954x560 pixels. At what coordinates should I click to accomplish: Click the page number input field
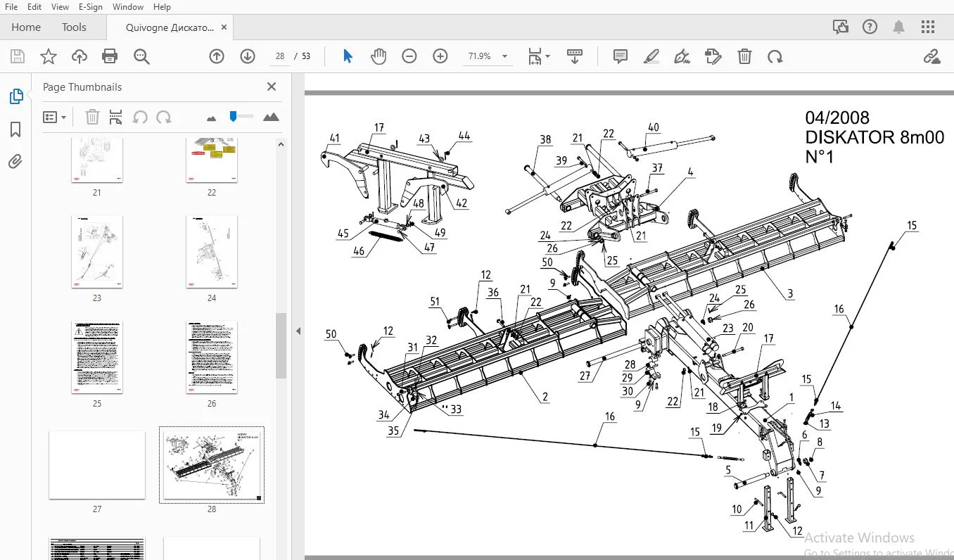pyautogui.click(x=280, y=56)
